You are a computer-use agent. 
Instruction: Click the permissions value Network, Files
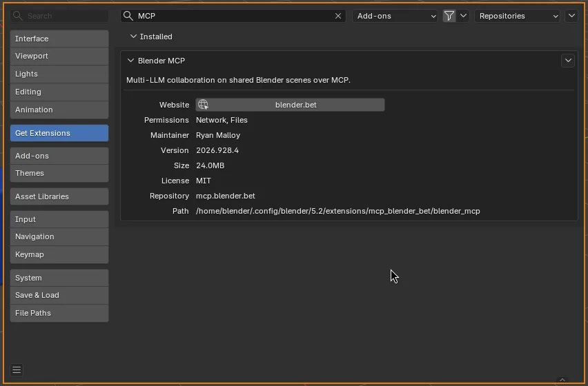click(x=222, y=120)
